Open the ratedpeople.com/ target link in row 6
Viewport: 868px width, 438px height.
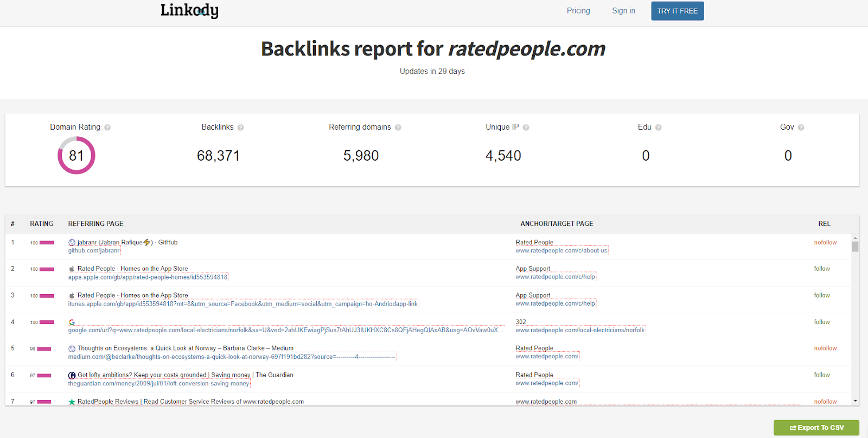(x=547, y=383)
